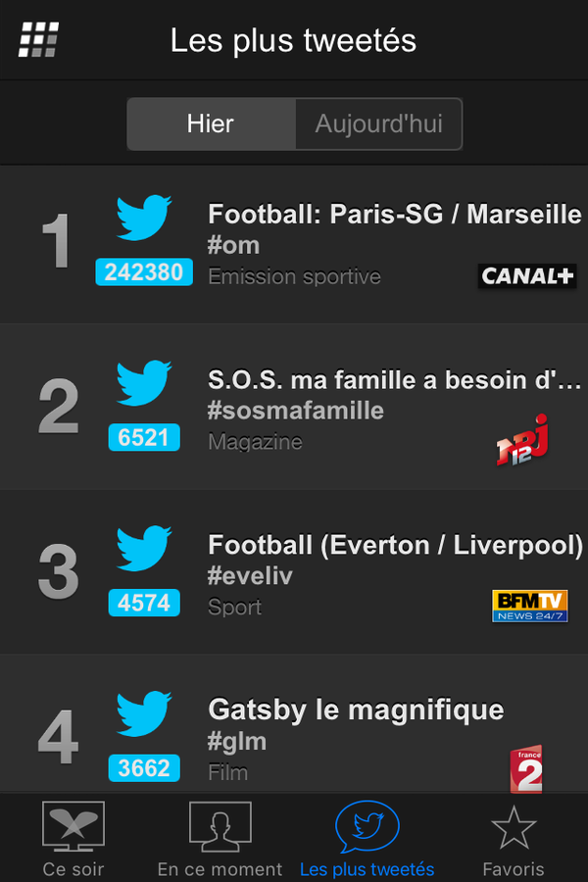Open the Favoris star tab
Screen dimensions: 588x882
click(514, 838)
